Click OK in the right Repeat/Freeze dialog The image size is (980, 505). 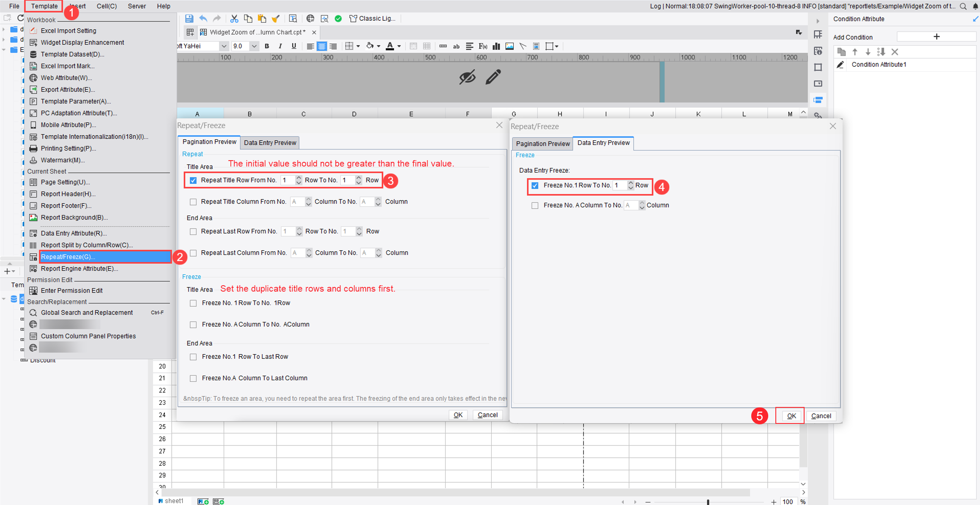coord(791,416)
